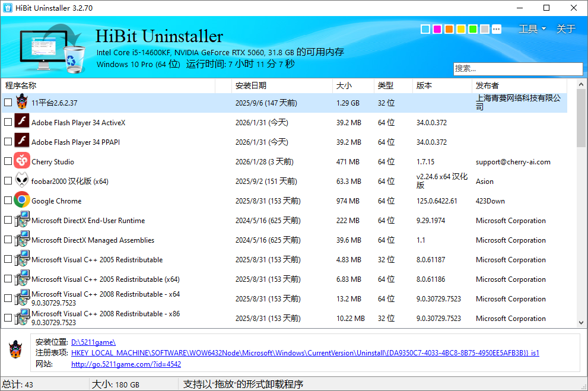
Task: Click the Adobe Flash Player 34 ActiveX icon
Action: [x=23, y=121]
